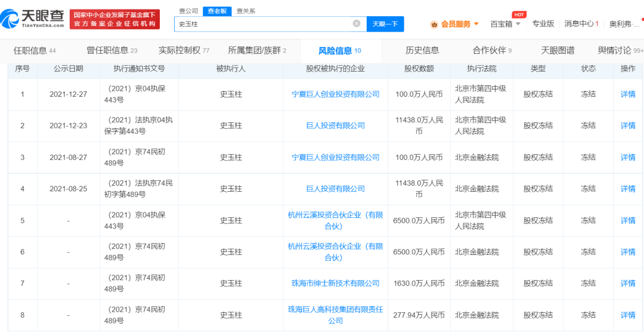Open 巨人投资有限公司 link in row 4

click(335, 189)
